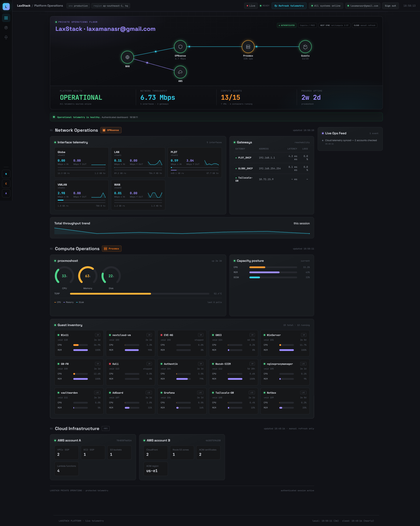Click the Refresh telemetry button

click(x=289, y=6)
